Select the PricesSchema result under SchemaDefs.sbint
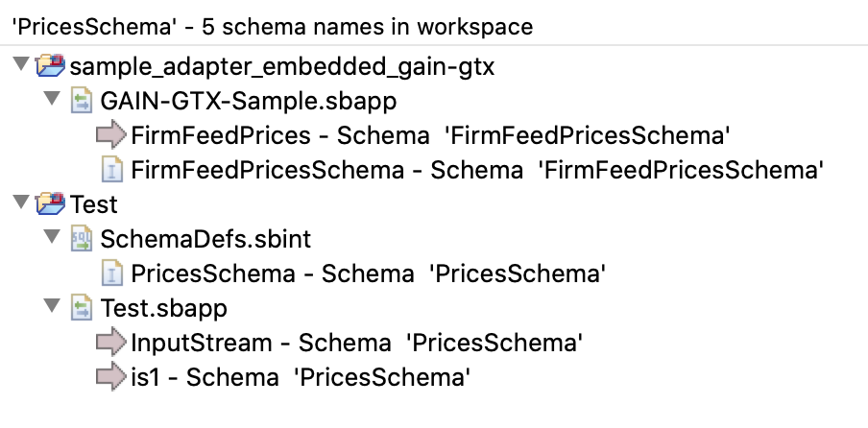This screenshot has height=428, width=868. [368, 273]
